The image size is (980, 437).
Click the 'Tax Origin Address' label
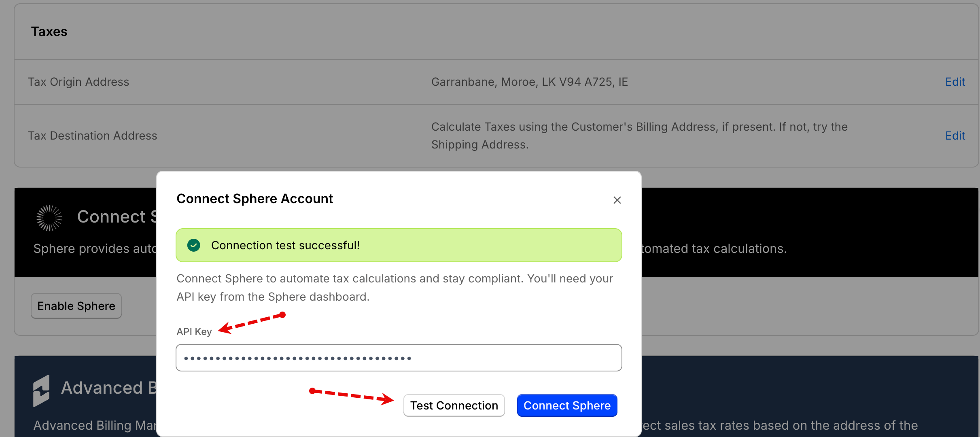pos(78,82)
